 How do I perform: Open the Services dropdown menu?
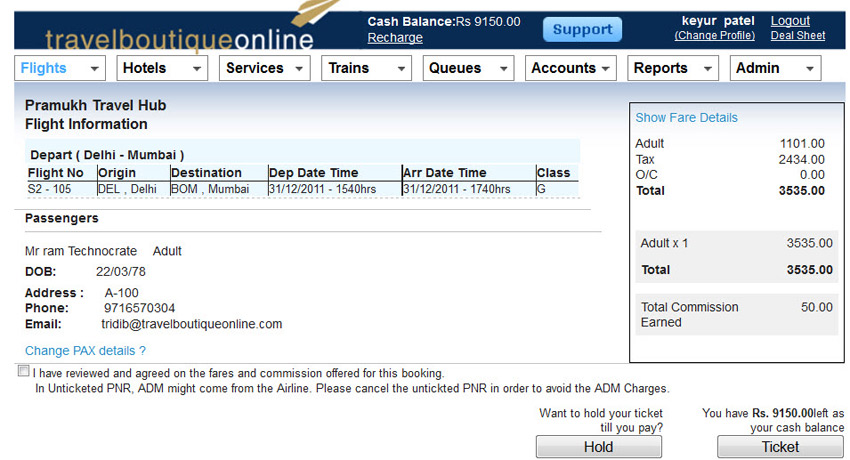pyautogui.click(x=265, y=68)
